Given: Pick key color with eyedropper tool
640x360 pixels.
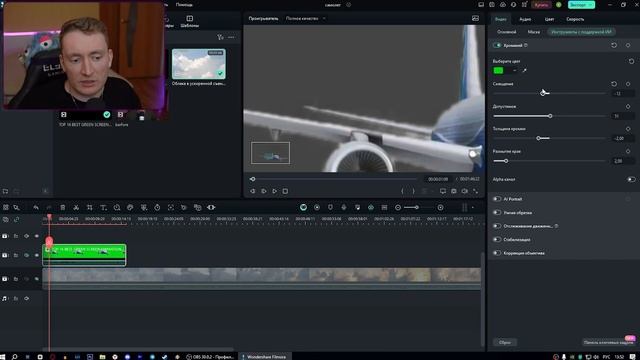Looking at the screenshot, I should pyautogui.click(x=524, y=71).
